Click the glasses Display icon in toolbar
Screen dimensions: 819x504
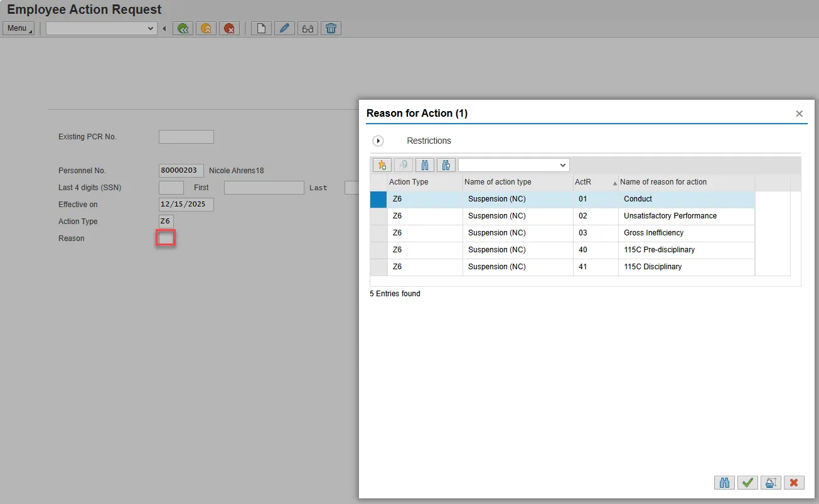pos(308,28)
